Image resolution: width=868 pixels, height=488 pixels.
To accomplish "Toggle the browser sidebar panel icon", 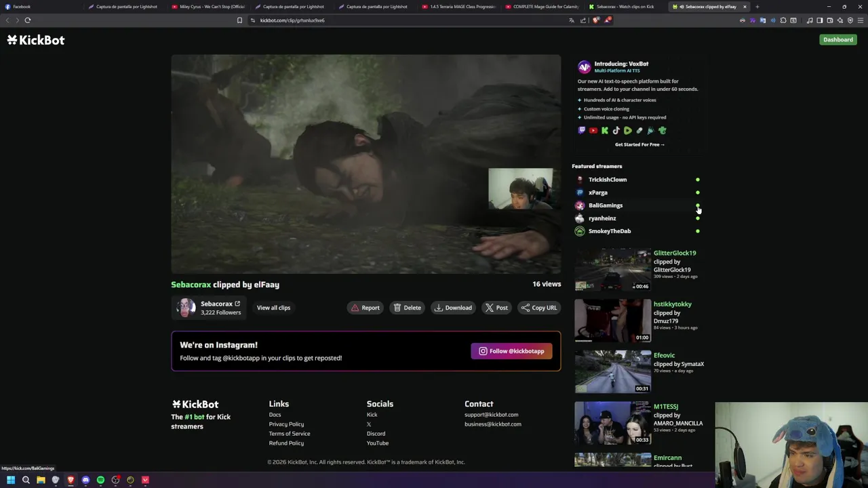I will point(820,20).
